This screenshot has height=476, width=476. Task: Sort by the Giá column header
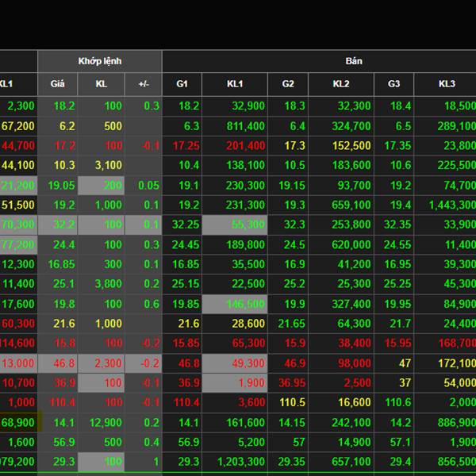tap(58, 84)
